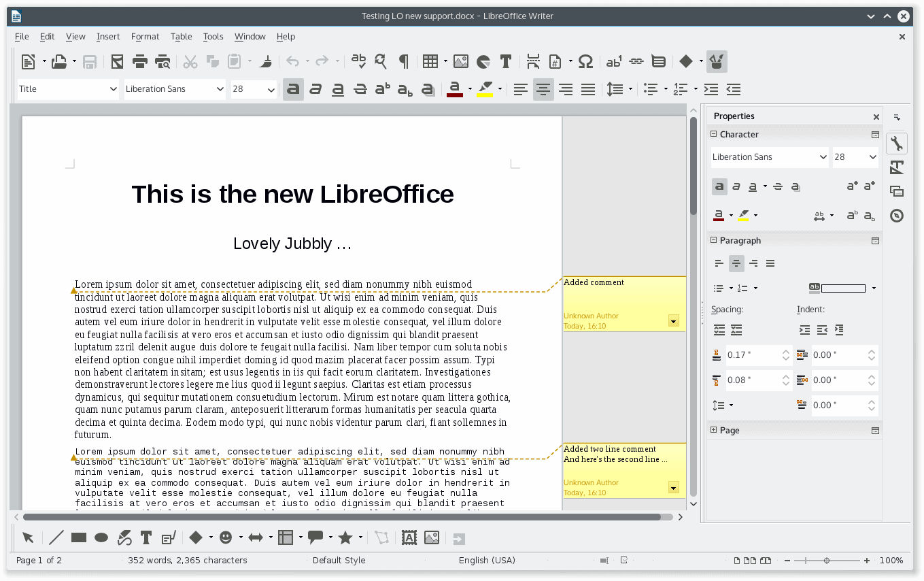Open Added comment options dropdown arrow
Image resolution: width=924 pixels, height=581 pixels.
(674, 321)
